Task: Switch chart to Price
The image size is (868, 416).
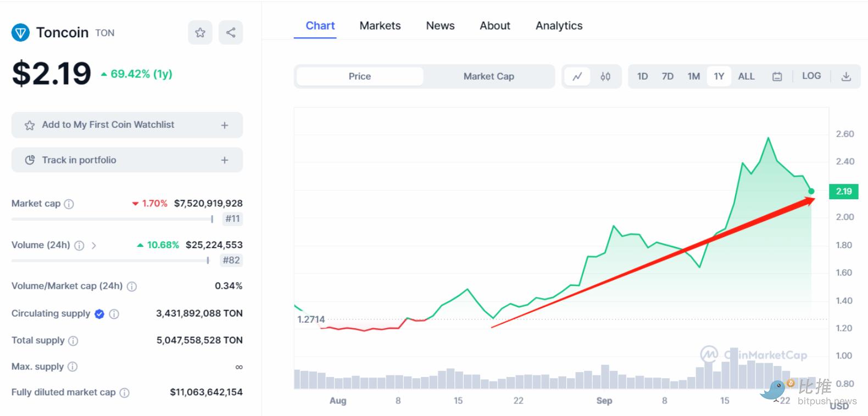Action: tap(360, 77)
